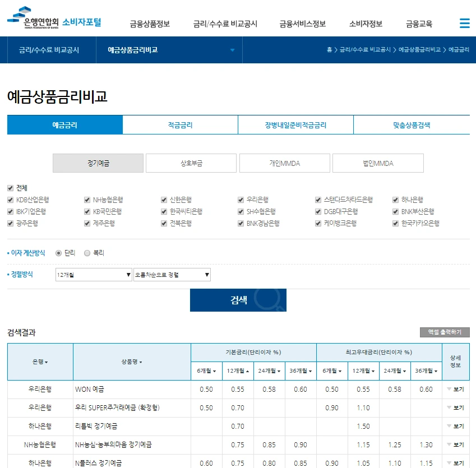Uncheck 스탠다드차타드은행 checkbox
476x468 pixels.
click(318, 200)
